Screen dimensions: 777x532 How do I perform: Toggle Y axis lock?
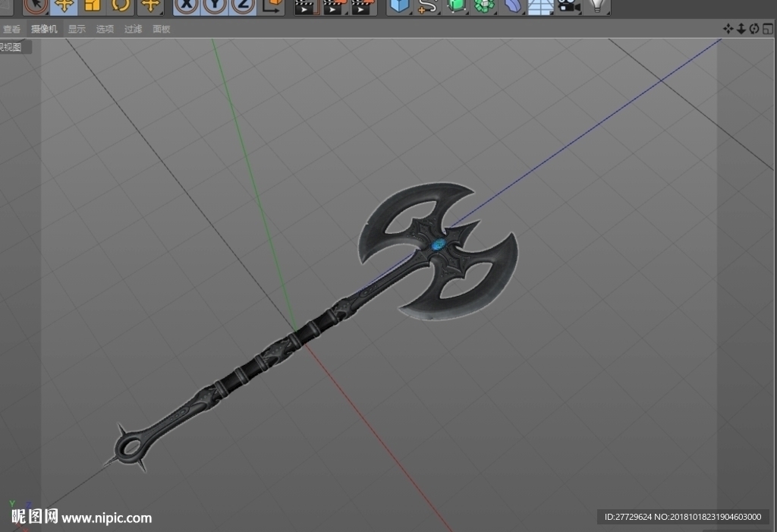(x=215, y=6)
